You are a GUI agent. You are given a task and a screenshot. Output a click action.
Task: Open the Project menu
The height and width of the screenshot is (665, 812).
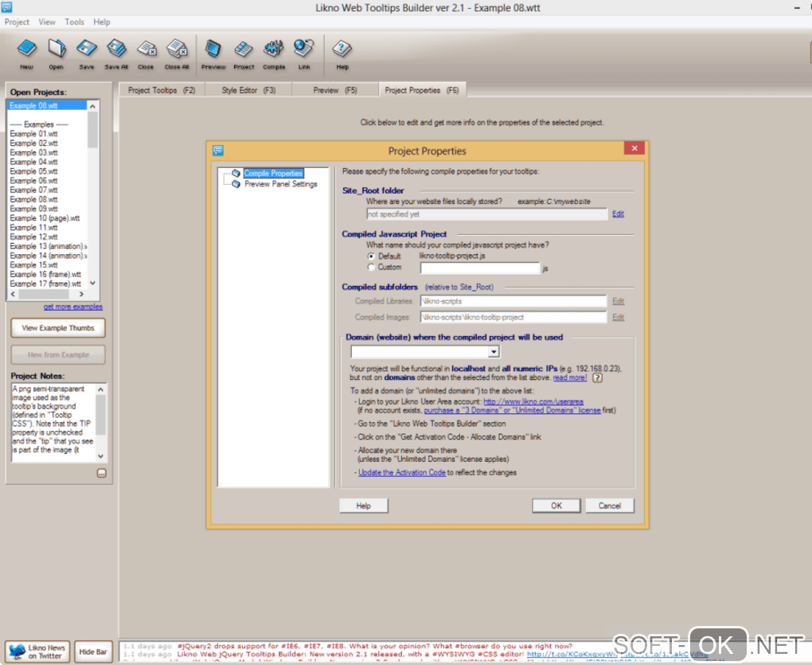pos(17,22)
